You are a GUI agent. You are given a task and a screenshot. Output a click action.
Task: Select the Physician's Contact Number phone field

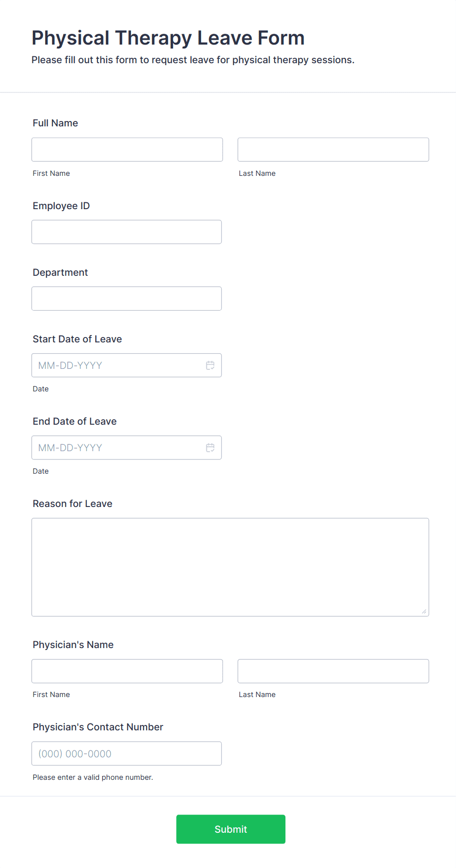tap(127, 753)
